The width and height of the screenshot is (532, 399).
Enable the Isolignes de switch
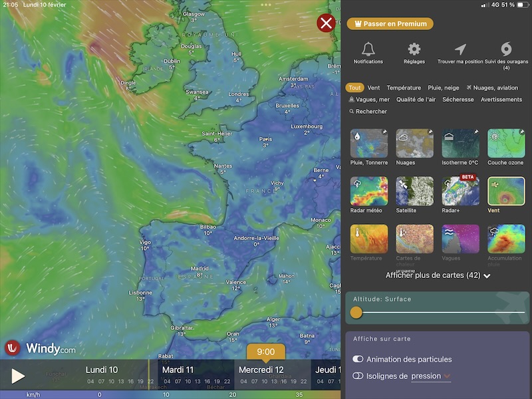point(358,376)
